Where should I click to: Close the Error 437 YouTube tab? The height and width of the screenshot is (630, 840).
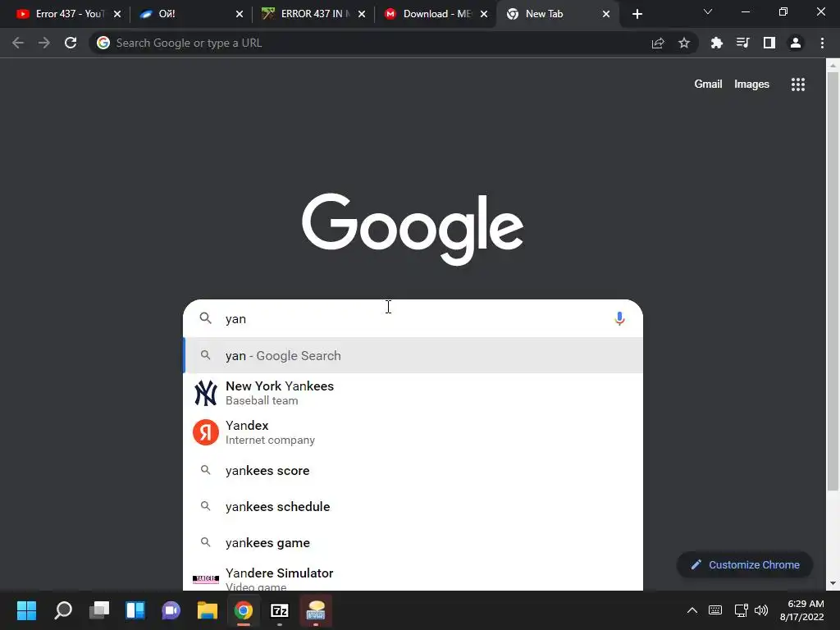pyautogui.click(x=117, y=14)
